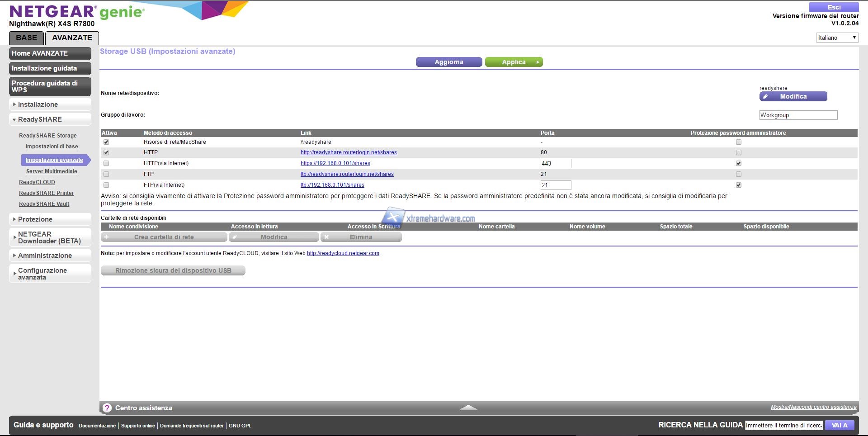Expand the Amministrazione sidebar section

[x=50, y=256]
